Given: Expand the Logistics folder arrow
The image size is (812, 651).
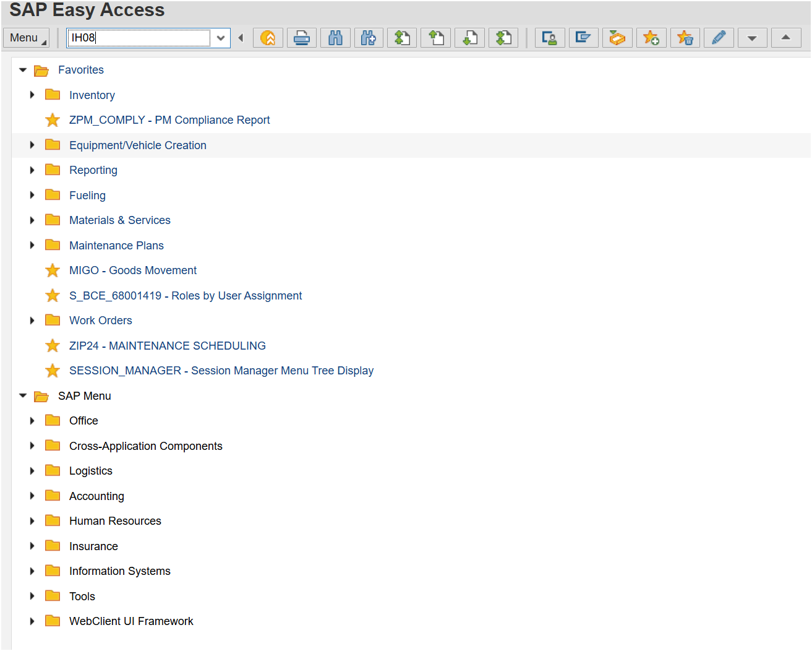Looking at the screenshot, I should pyautogui.click(x=32, y=471).
